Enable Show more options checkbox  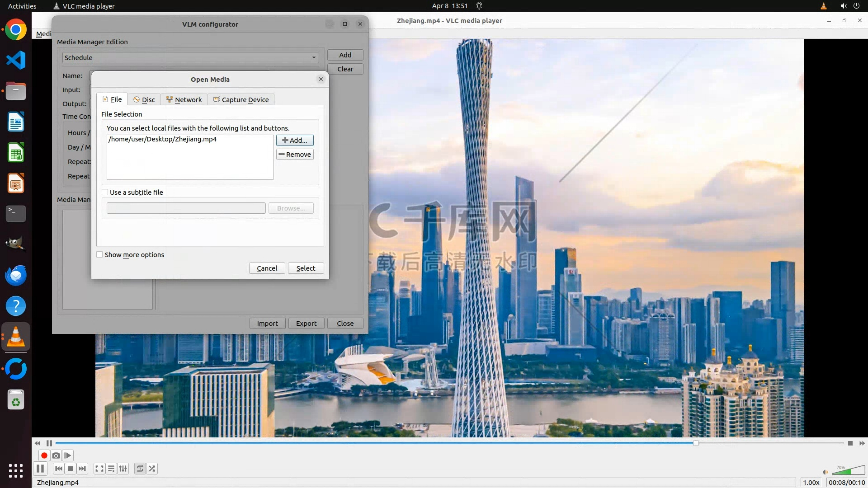click(x=100, y=254)
